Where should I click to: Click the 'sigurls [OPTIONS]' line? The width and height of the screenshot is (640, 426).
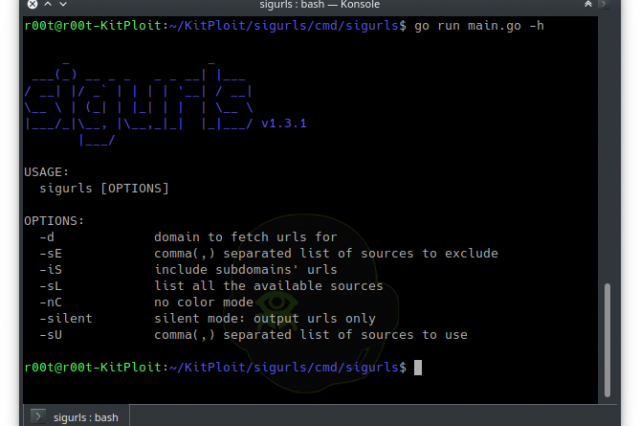click(104, 188)
